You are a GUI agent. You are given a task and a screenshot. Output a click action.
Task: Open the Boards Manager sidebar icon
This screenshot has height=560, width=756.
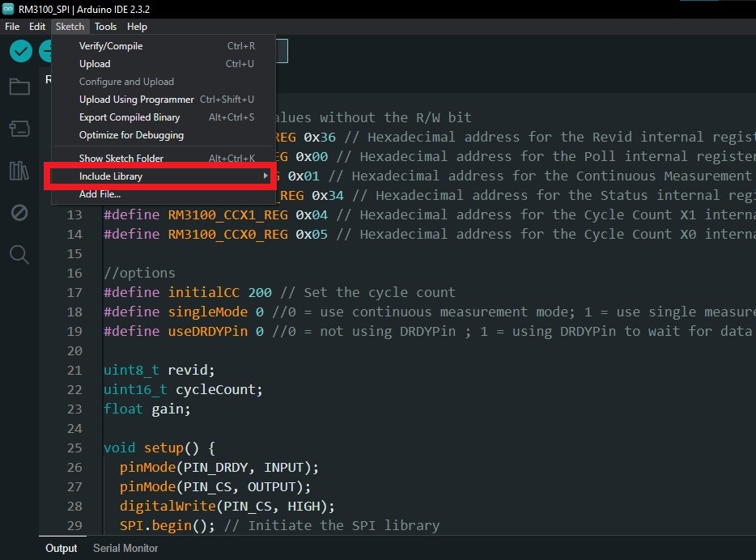[x=19, y=129]
